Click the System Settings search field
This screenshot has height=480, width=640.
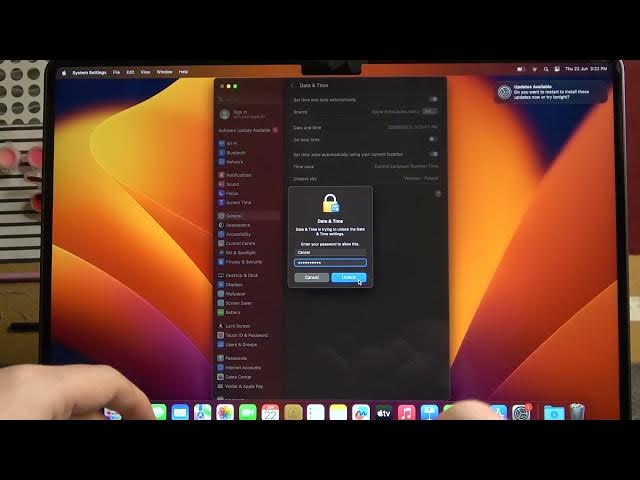(248, 99)
